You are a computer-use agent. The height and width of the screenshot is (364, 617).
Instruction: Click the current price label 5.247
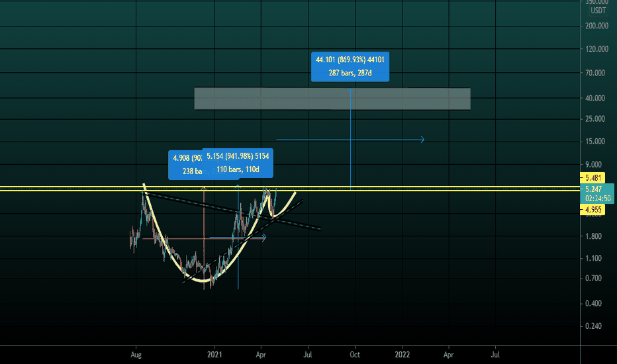click(593, 189)
